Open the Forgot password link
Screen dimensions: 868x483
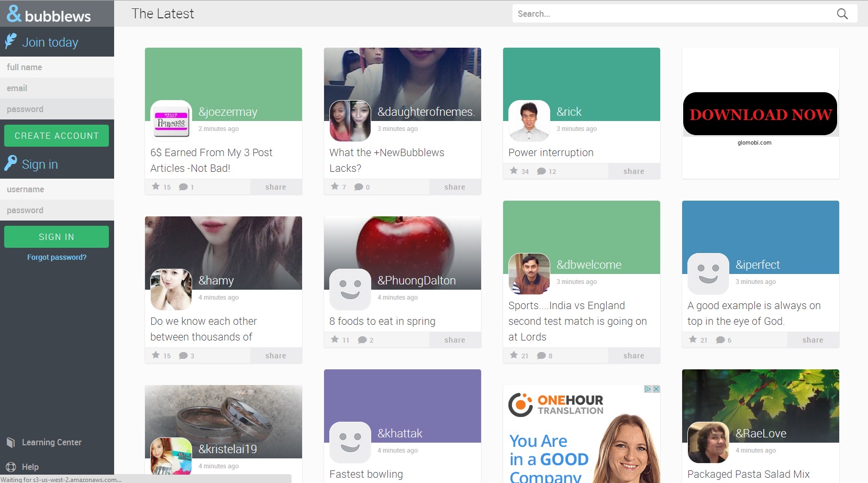[x=57, y=257]
